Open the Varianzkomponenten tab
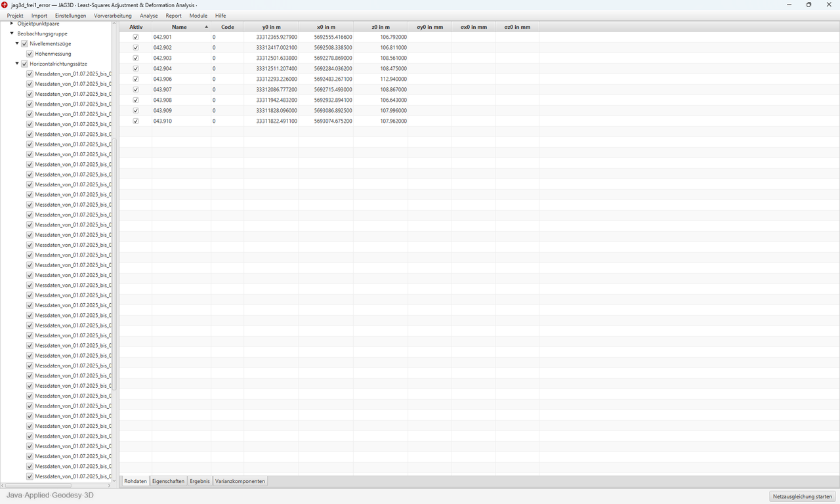 [240, 481]
